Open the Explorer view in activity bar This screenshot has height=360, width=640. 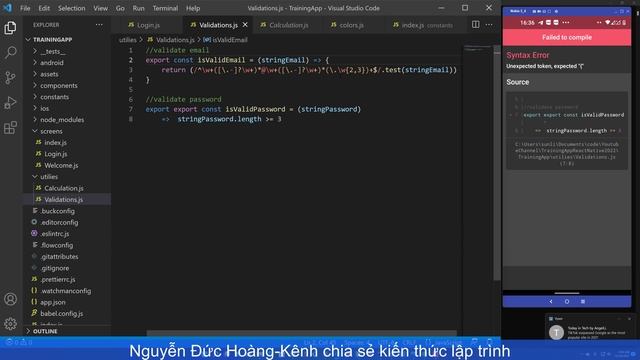10,28
